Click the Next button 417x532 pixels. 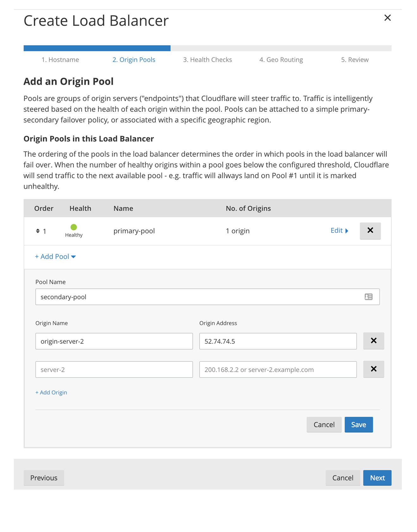[x=377, y=478]
